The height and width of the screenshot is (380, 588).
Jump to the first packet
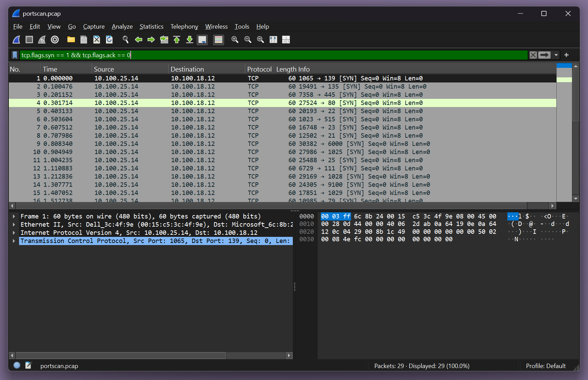click(x=177, y=40)
